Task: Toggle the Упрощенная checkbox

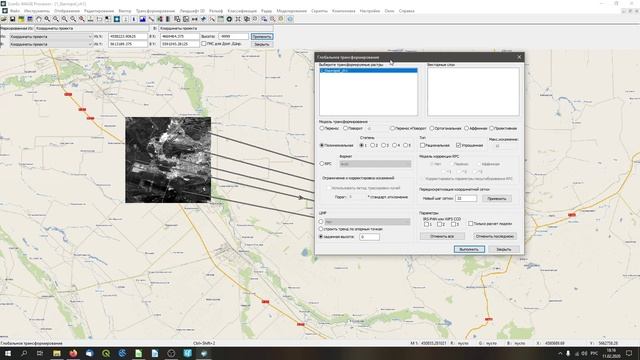Action: coord(458,145)
